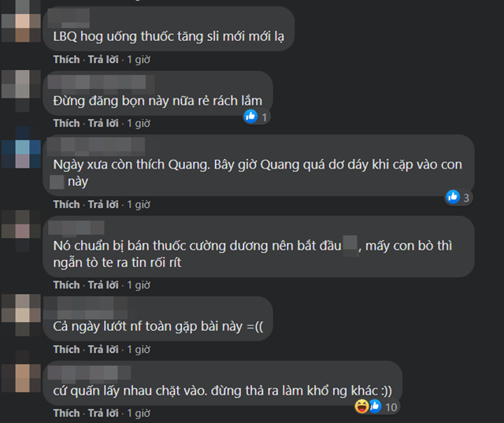Open avatar of 'Cả ngày lướt nf' commenter

click(x=21, y=314)
